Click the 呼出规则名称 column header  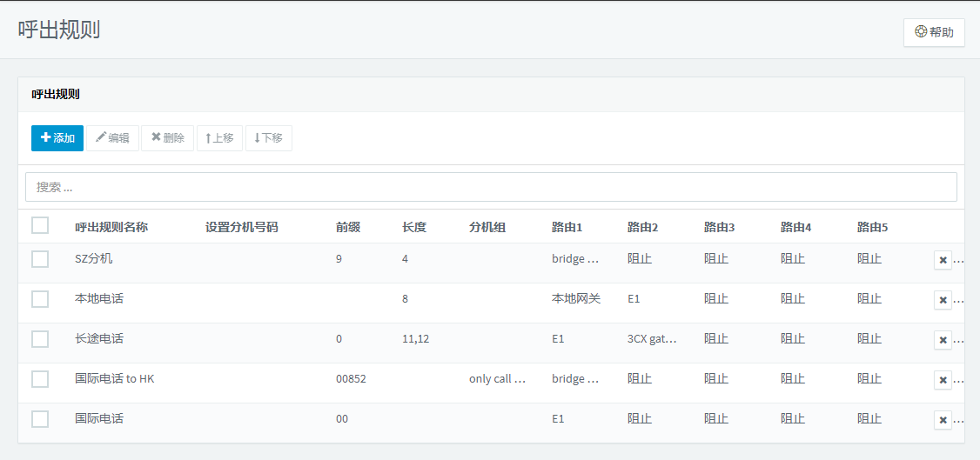pyautogui.click(x=111, y=227)
